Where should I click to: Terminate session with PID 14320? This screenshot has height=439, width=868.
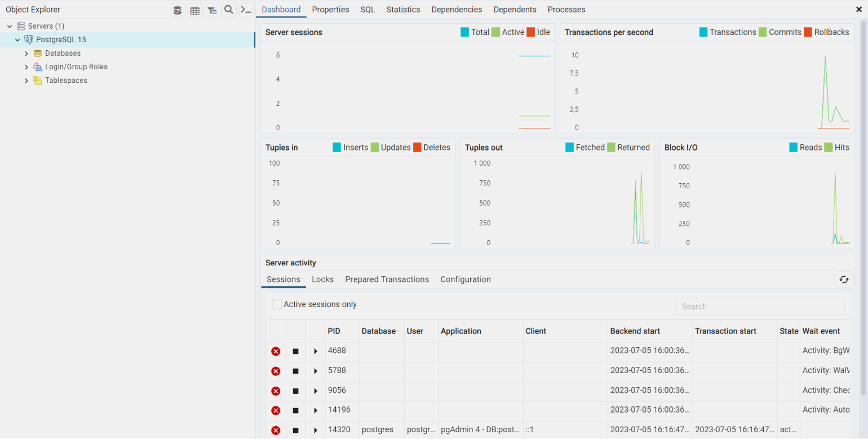click(276, 431)
